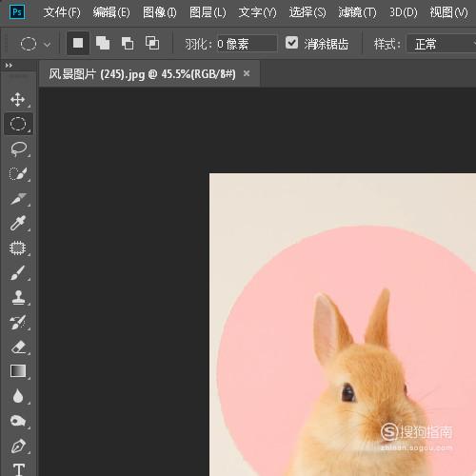Select the Blur tool droplet icon
Image resolution: width=476 pixels, height=476 pixels.
click(x=18, y=396)
